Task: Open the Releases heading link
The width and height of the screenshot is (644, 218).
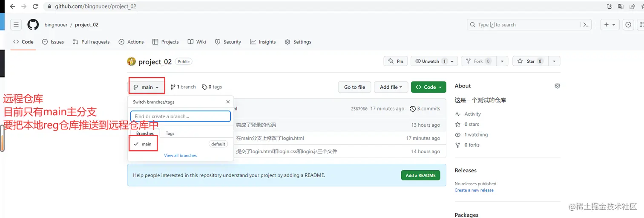Action: (466, 170)
